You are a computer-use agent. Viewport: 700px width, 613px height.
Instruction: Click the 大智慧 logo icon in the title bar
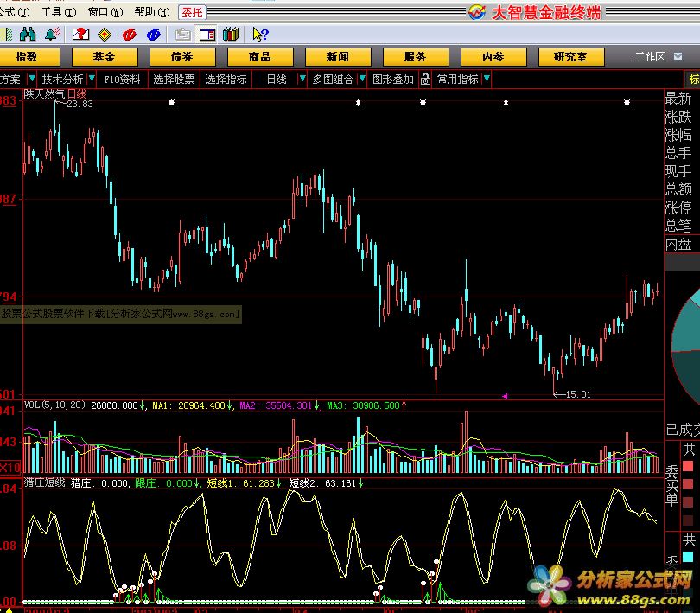(x=477, y=12)
